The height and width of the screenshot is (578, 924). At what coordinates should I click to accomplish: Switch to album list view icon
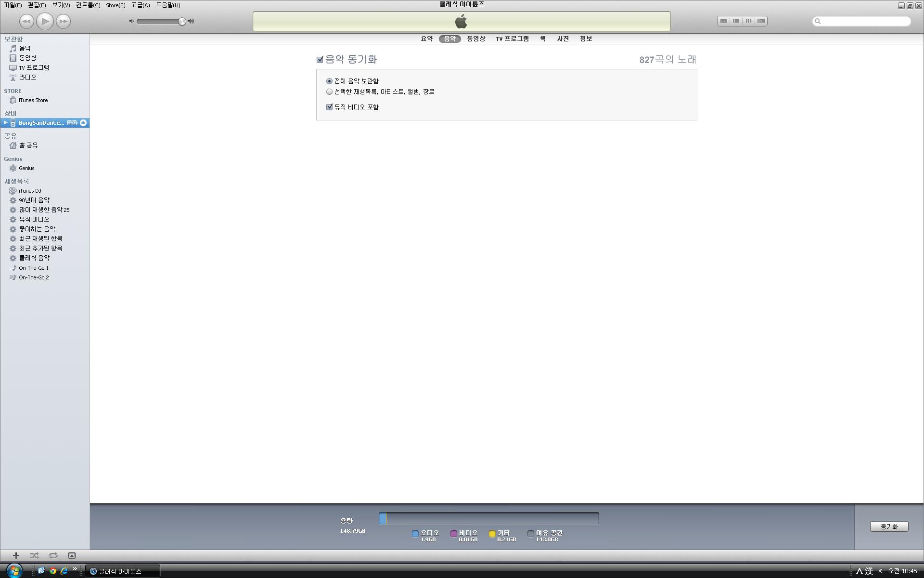point(736,21)
